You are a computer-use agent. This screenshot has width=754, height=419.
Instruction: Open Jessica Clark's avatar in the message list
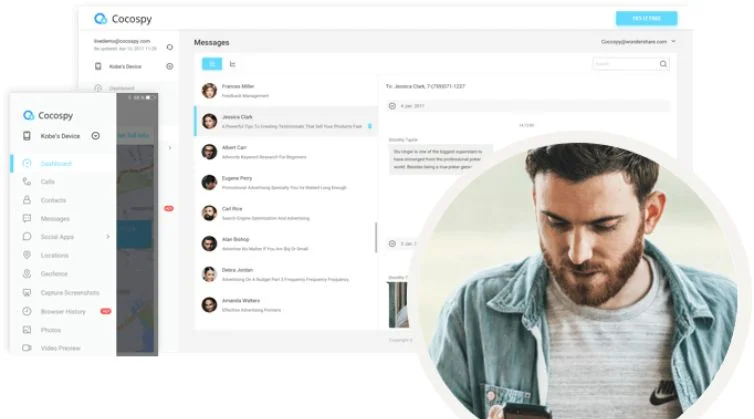click(209, 121)
